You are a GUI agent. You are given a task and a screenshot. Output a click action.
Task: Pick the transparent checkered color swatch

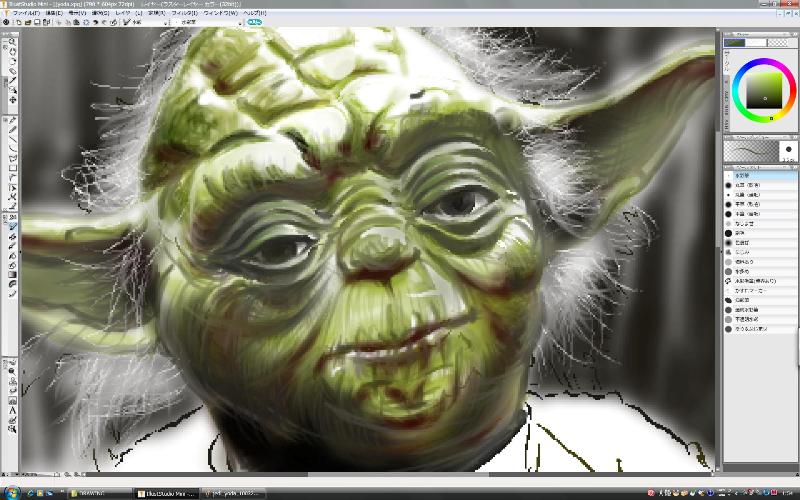click(778, 43)
